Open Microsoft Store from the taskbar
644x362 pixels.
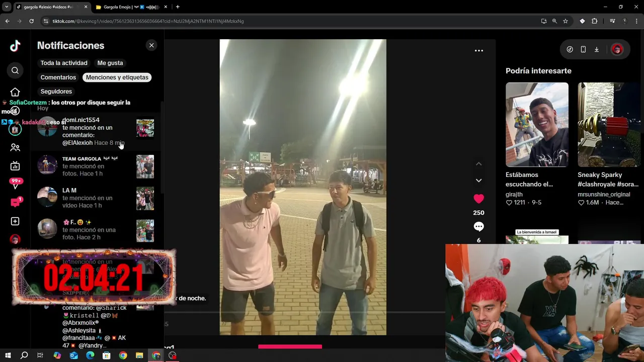107,355
